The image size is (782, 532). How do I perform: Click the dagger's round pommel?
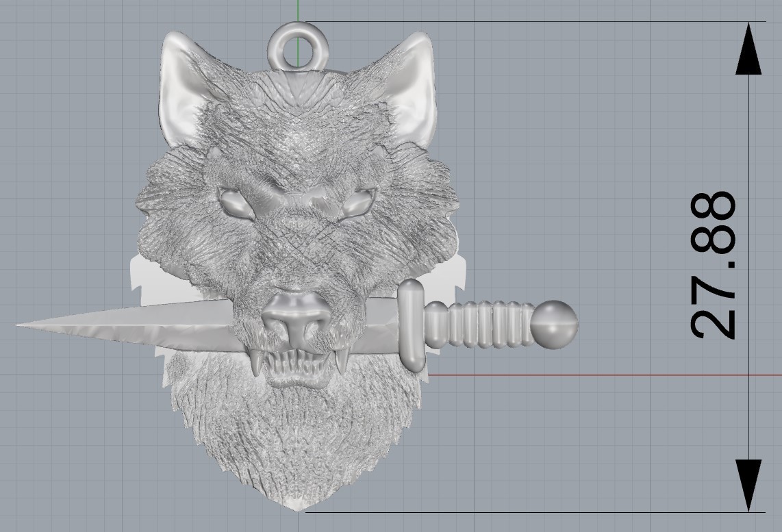[553, 323]
